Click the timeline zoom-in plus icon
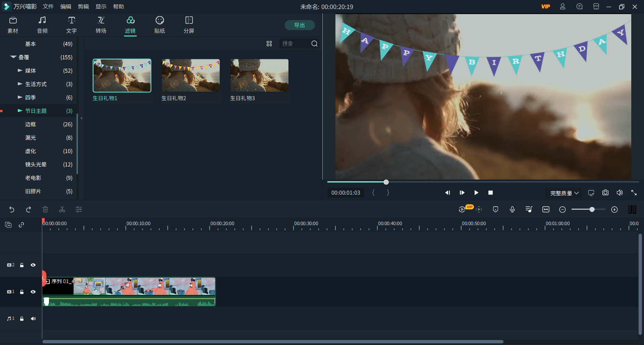Viewport: 644px width, 345px height. pos(614,209)
